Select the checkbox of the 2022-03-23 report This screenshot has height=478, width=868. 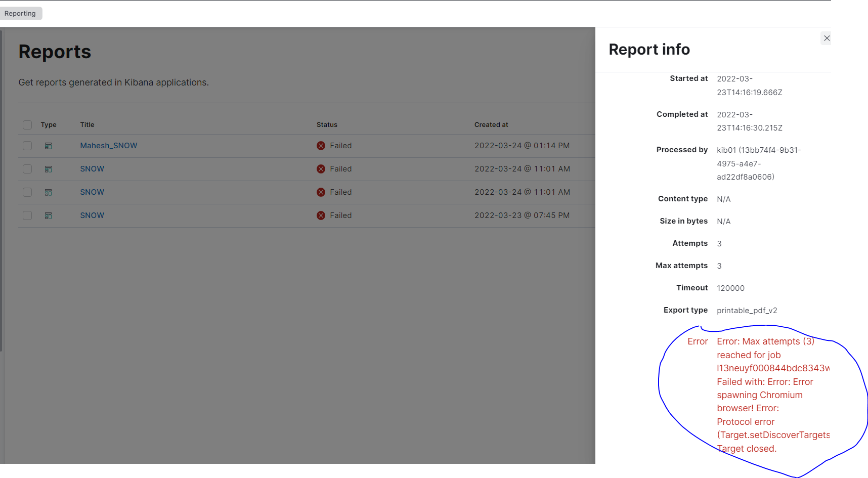[27, 215]
